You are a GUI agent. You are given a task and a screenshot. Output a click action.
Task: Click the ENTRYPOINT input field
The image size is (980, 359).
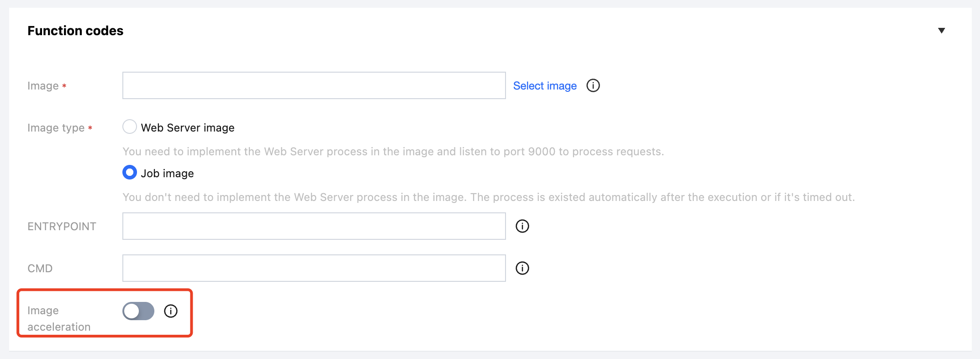(x=314, y=226)
